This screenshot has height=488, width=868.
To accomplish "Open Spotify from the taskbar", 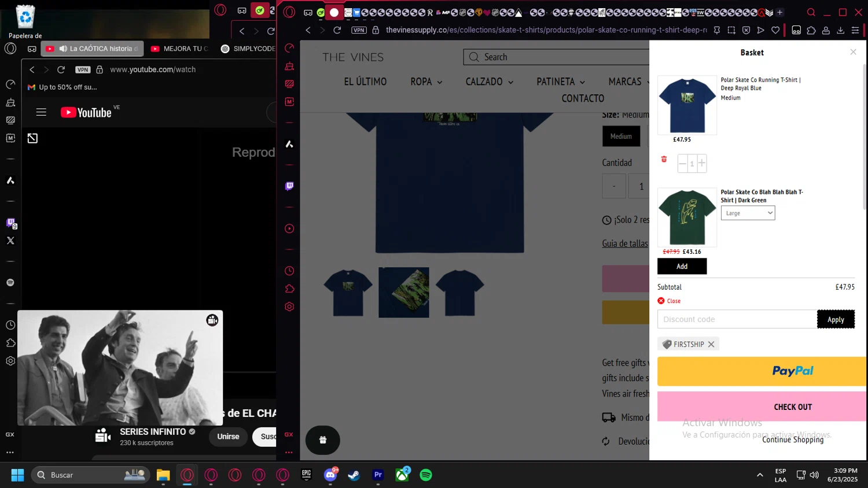I will [x=426, y=475].
